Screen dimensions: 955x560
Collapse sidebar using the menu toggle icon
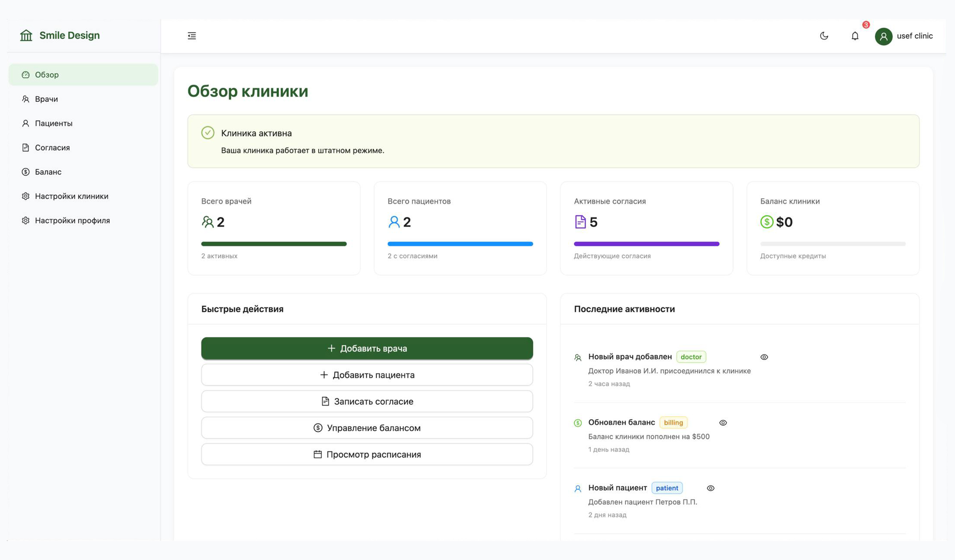[192, 36]
